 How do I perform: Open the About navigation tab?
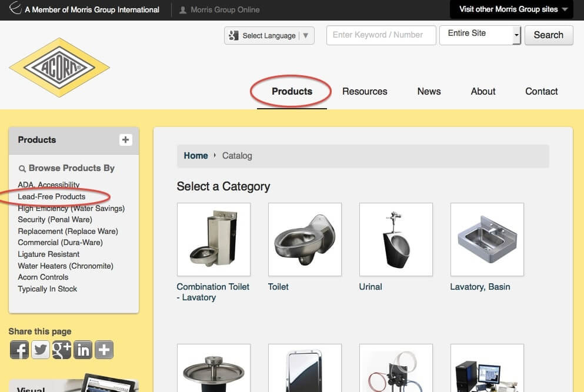[x=483, y=91]
